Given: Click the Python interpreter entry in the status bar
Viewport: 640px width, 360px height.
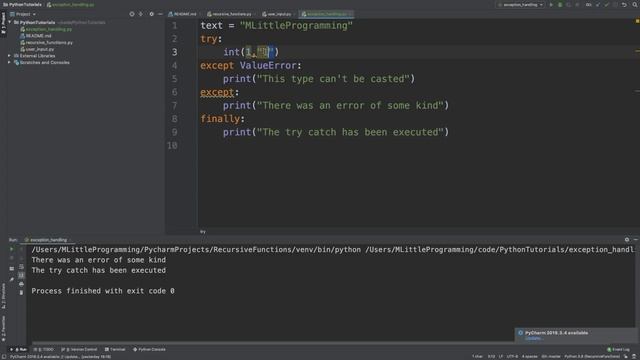Looking at the screenshot, I should click(x=592, y=357).
